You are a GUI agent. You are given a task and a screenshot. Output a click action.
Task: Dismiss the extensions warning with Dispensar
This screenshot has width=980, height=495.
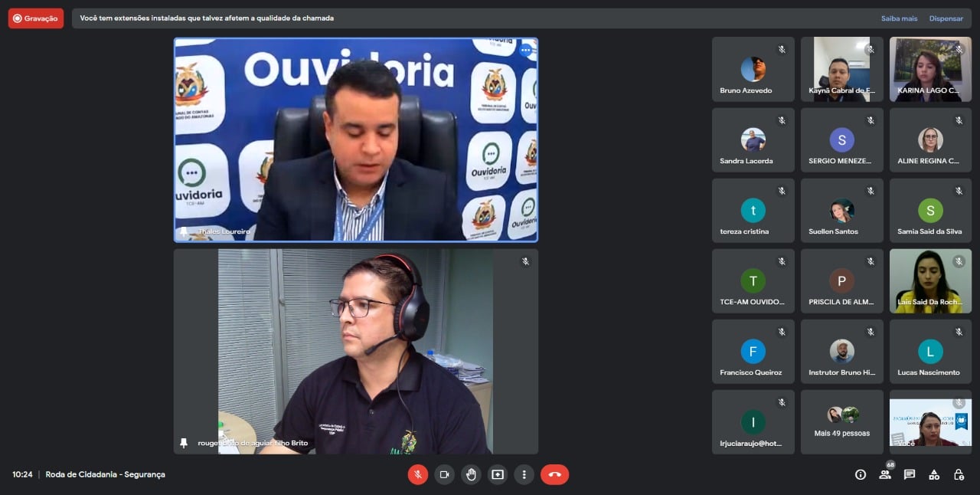tap(946, 18)
